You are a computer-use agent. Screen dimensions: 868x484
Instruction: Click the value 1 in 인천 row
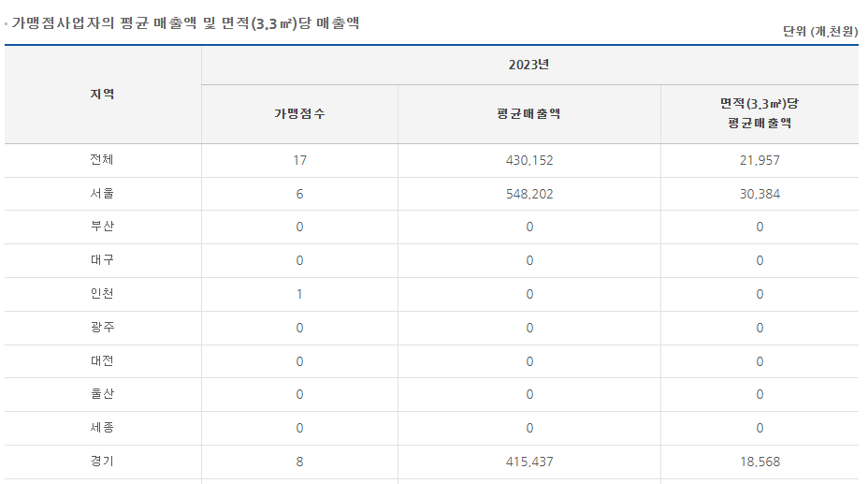[x=299, y=295]
